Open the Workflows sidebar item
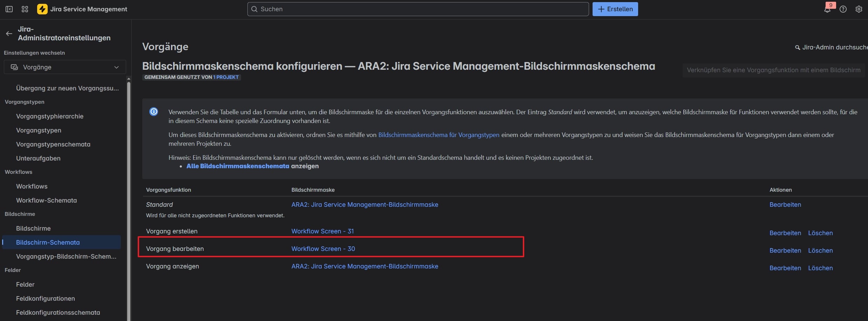The width and height of the screenshot is (868, 321). pos(32,186)
